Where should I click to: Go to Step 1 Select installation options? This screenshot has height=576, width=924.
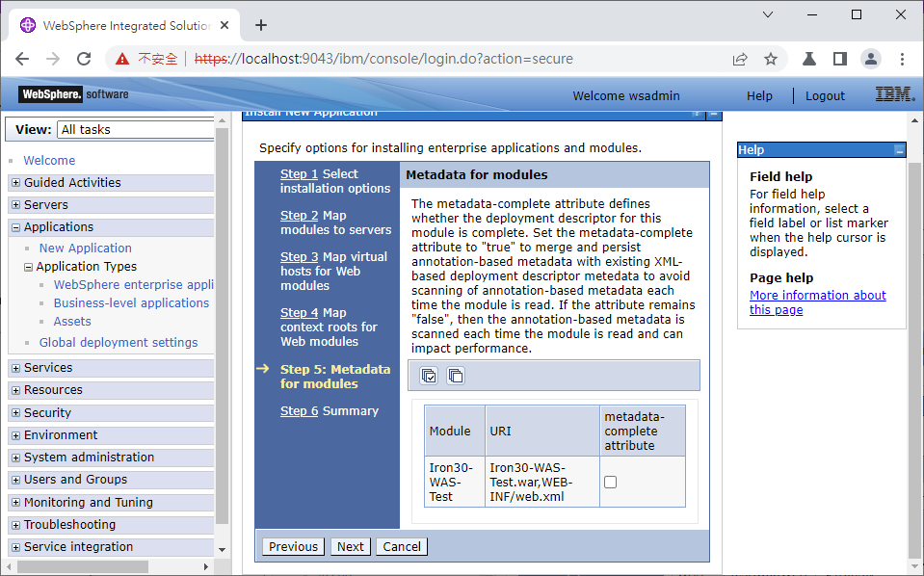pos(299,173)
